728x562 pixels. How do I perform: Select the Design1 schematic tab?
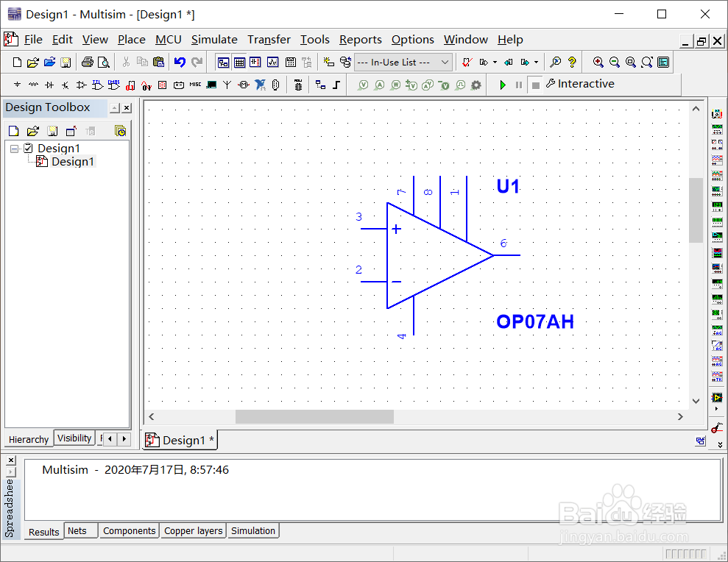point(180,440)
